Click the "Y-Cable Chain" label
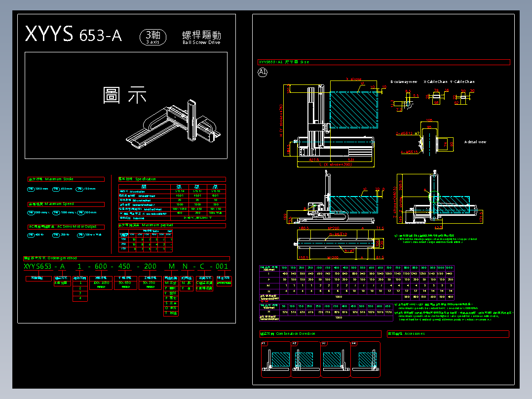This screenshot has height=399, width=532. coord(462,82)
